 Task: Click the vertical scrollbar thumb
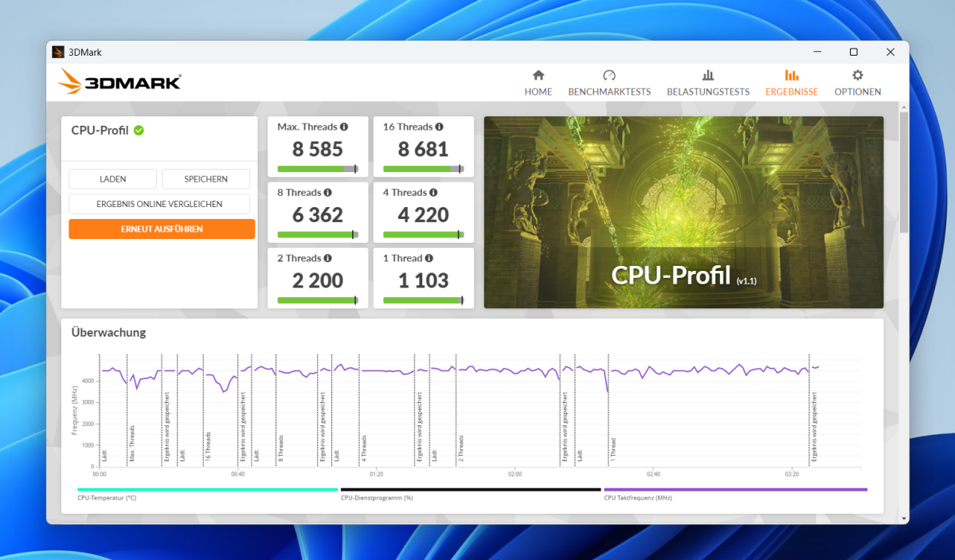[x=904, y=172]
